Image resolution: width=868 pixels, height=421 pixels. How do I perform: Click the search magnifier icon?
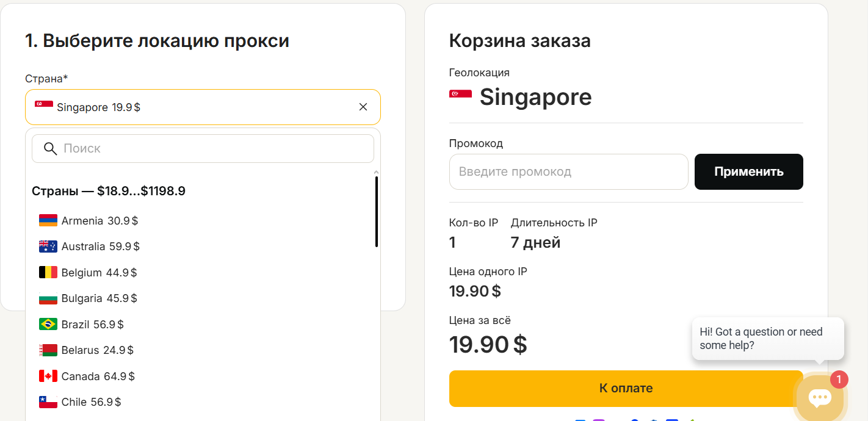(x=51, y=148)
